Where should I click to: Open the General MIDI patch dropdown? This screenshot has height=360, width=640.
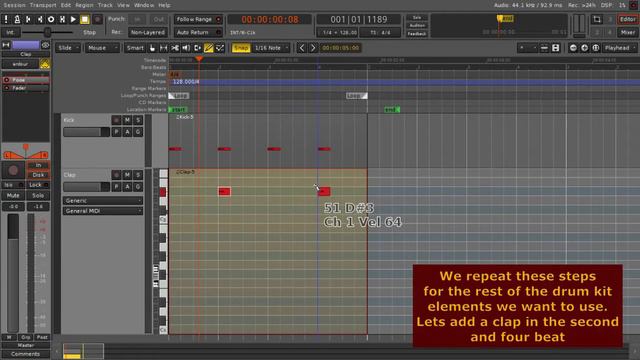pos(102,211)
